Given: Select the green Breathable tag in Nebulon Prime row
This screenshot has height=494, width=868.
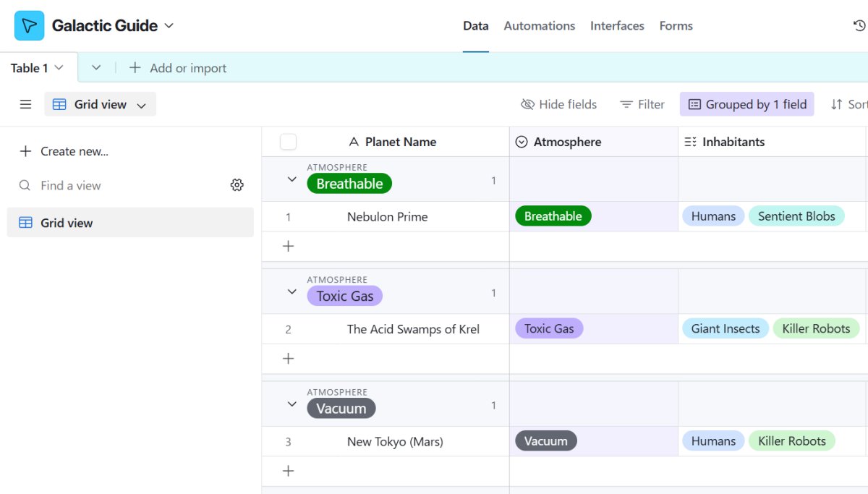Looking at the screenshot, I should click(x=553, y=216).
